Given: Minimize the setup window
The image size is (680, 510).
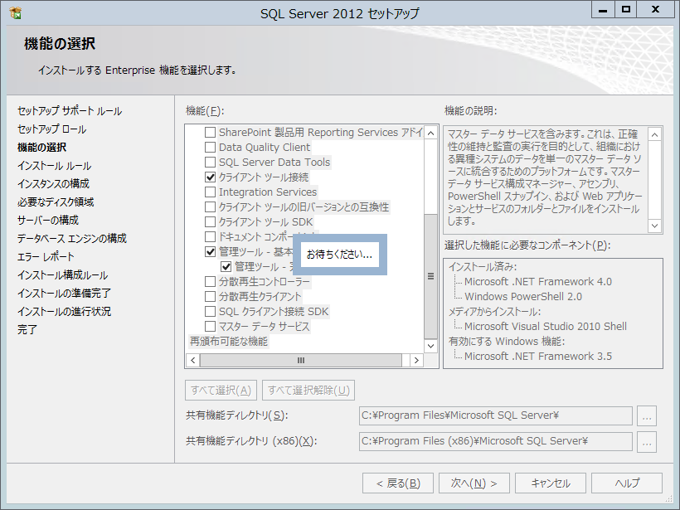Looking at the screenshot, I should pos(603,10).
